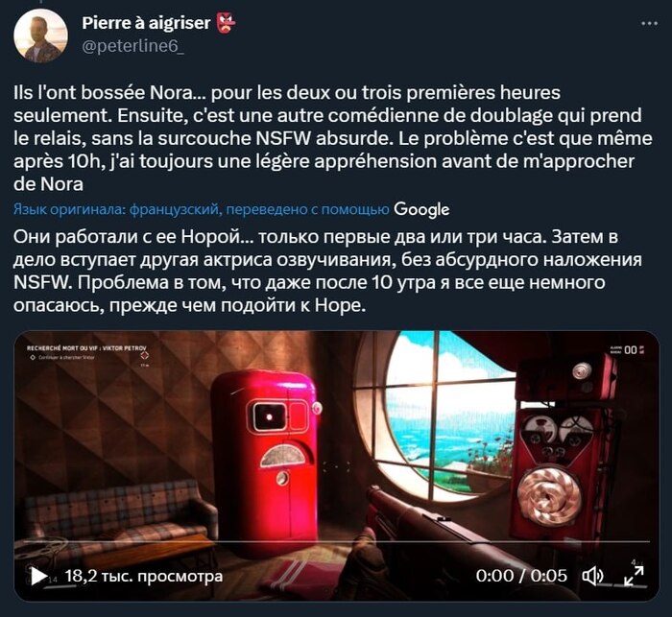Click the red fridge in video frame
The height and width of the screenshot is (617, 672).
click(x=266, y=463)
